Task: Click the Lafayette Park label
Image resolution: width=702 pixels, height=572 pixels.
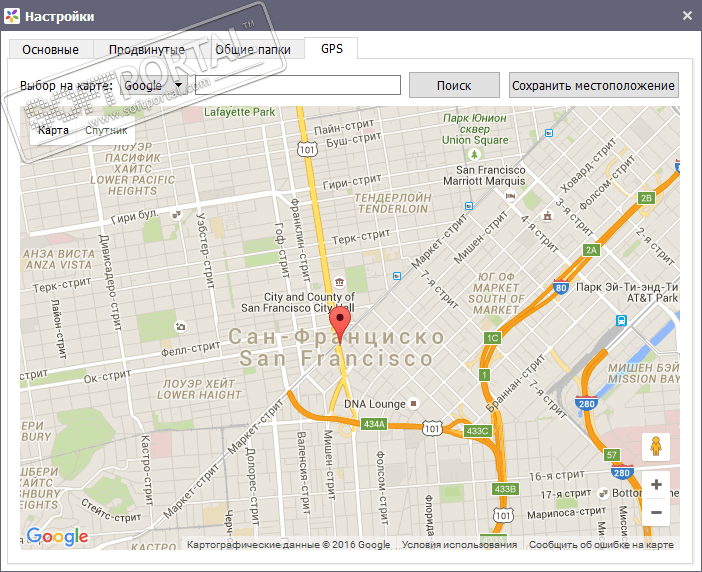Action: tap(240, 112)
